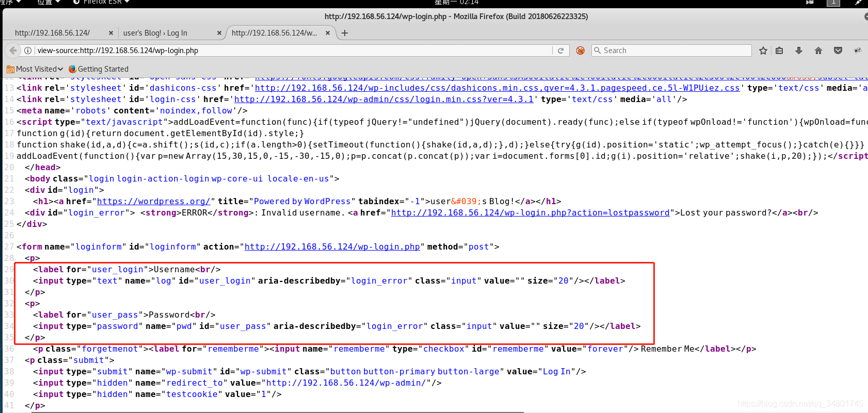Open the dashicons.min.css stylesheet link

(497, 88)
